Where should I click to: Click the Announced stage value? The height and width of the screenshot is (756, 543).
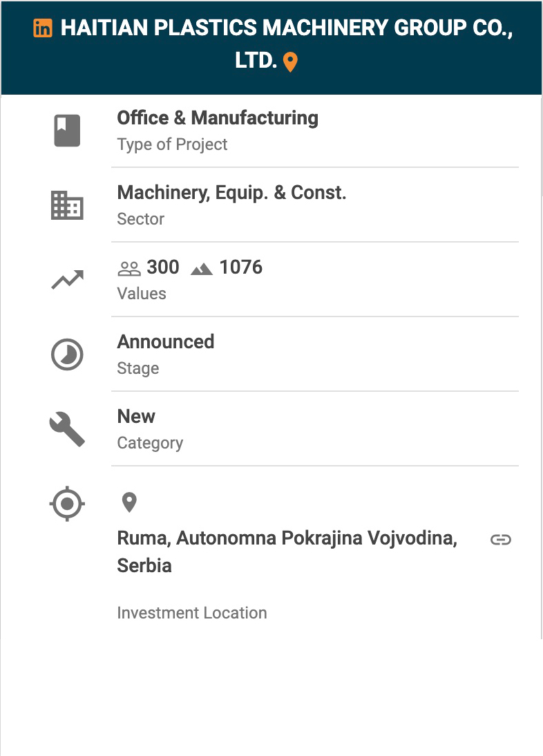[166, 342]
